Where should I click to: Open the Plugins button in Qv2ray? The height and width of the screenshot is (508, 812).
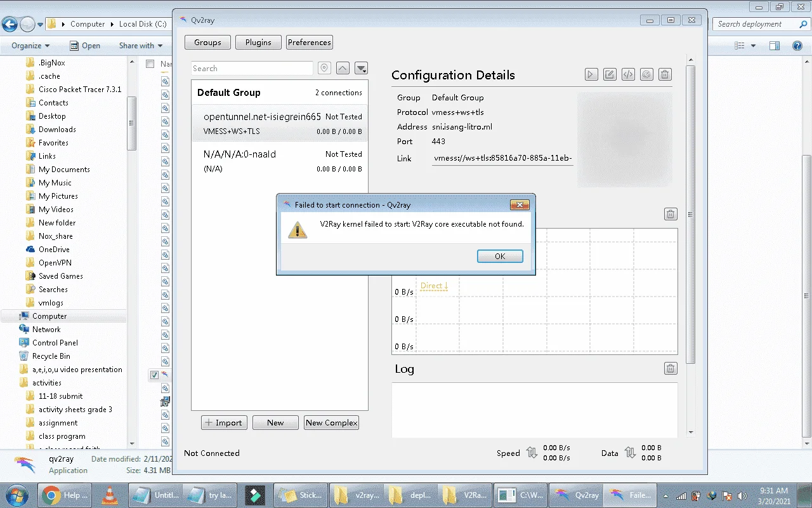pyautogui.click(x=258, y=43)
